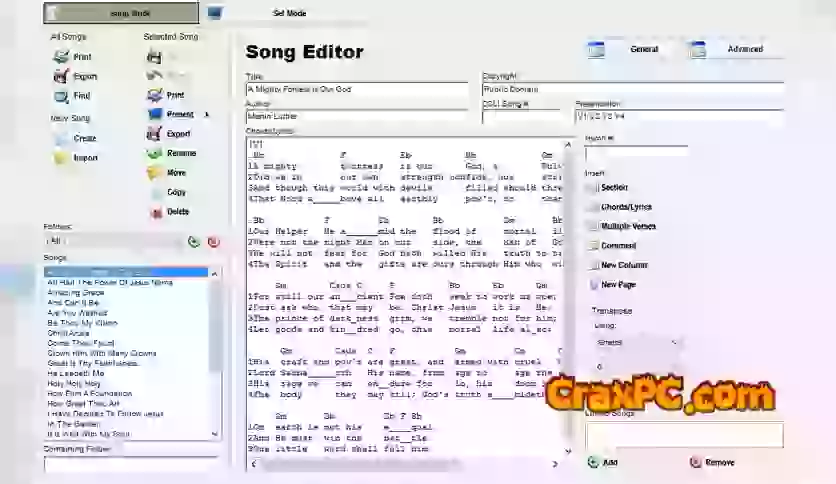The width and height of the screenshot is (836, 484).
Task: Remove a linked song
Action: [x=712, y=462]
